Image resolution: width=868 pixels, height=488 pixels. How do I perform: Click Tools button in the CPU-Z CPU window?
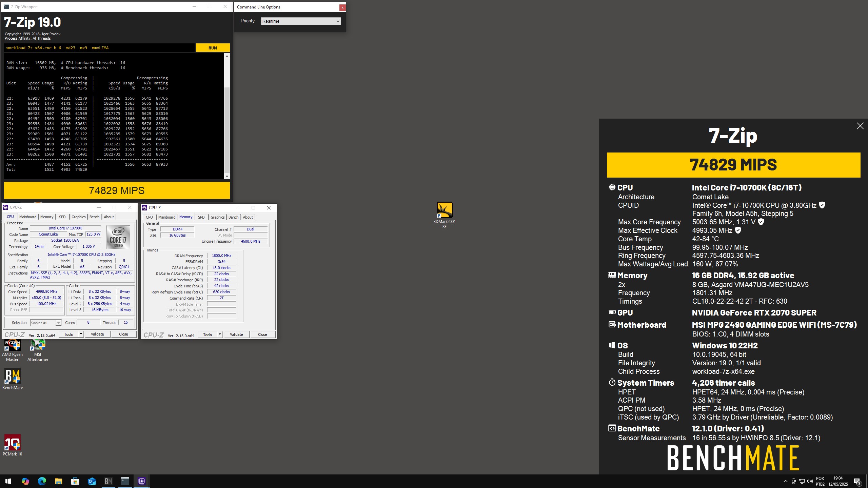click(68, 334)
